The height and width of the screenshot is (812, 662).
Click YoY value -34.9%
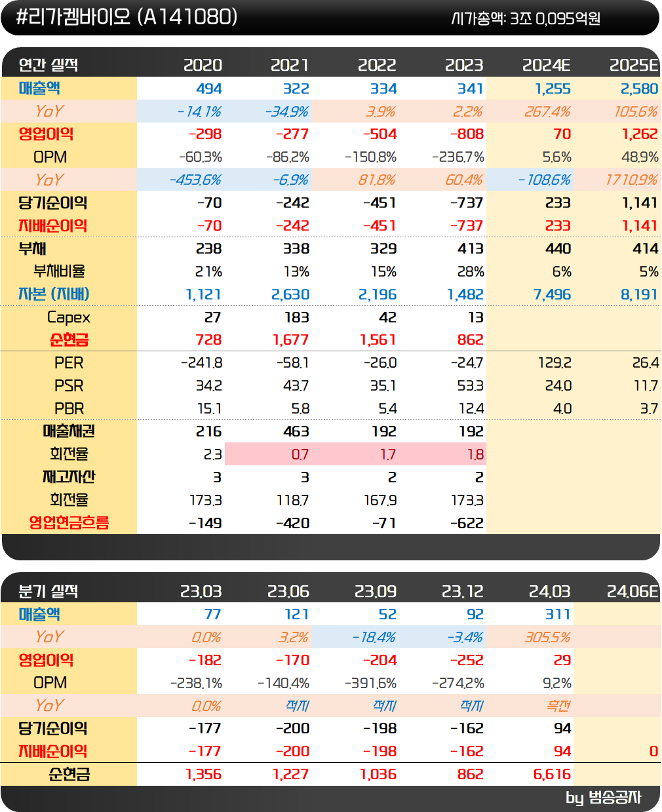[286, 111]
